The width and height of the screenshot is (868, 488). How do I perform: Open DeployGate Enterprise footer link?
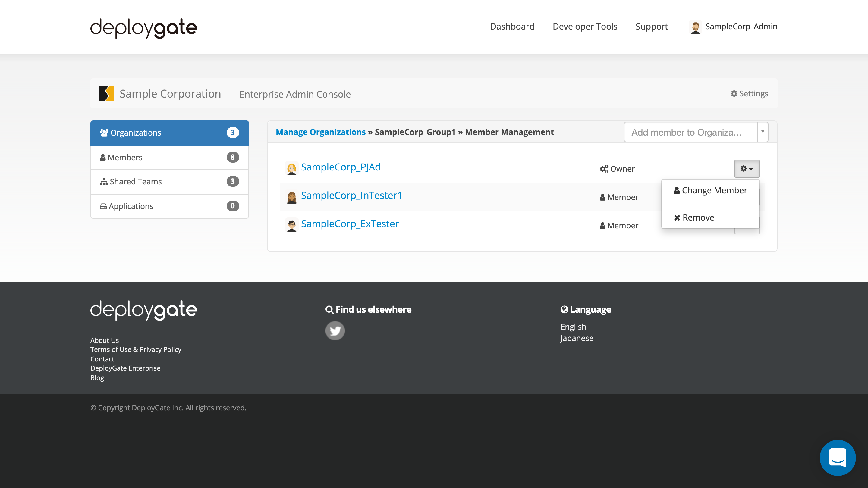125,368
